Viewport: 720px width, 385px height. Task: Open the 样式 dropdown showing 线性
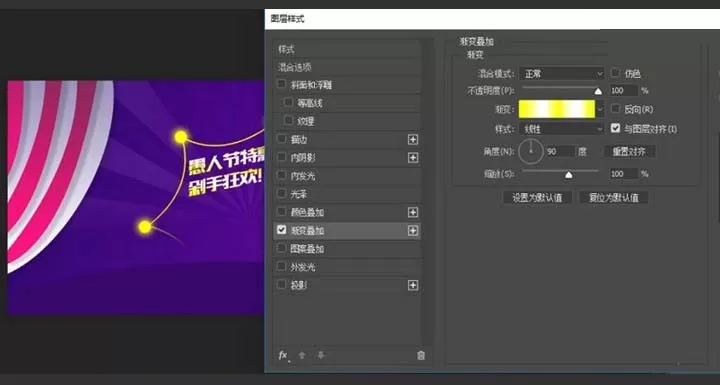[562, 129]
